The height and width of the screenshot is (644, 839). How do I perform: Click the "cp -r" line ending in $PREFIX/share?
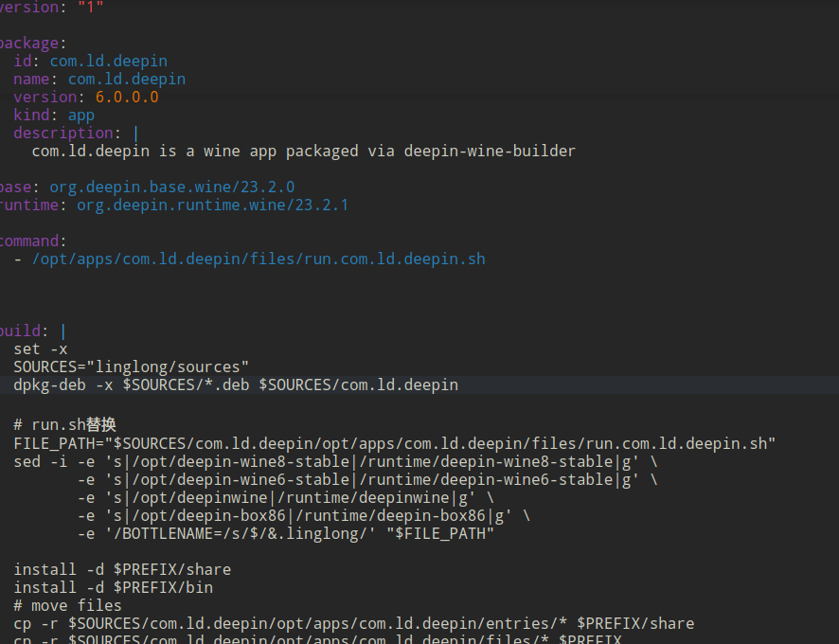(x=353, y=624)
